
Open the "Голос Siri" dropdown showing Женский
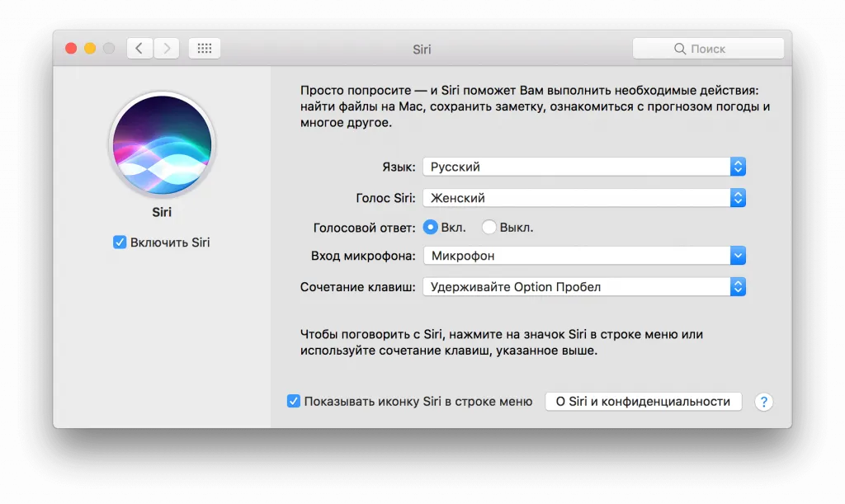coord(584,198)
